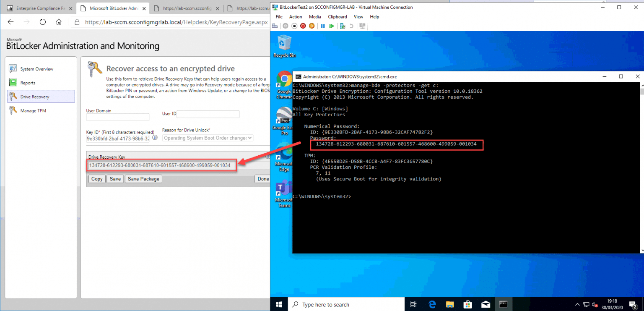Pause the virtual machine from the toolbar
Screen dimensions: 644x311
point(323,26)
